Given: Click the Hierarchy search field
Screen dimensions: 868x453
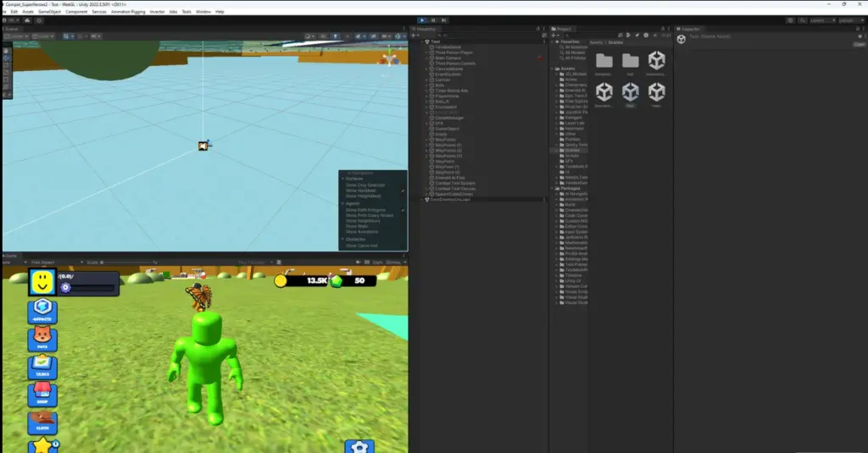Looking at the screenshot, I should pyautogui.click(x=487, y=36).
